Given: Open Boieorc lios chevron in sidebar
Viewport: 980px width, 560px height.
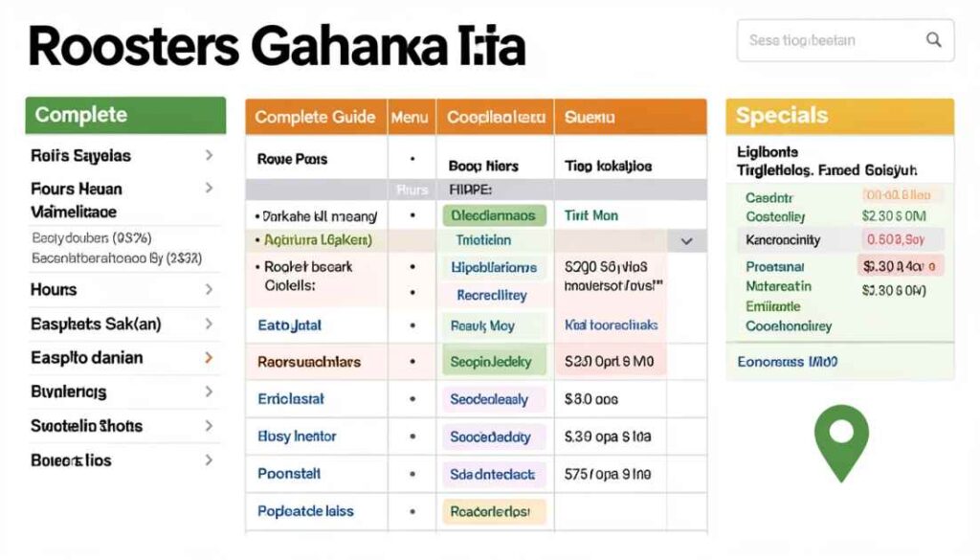Looking at the screenshot, I should [x=209, y=460].
